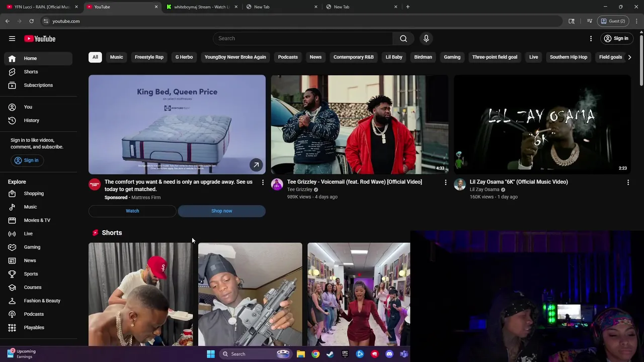Open Subscriptions in the sidebar

(38, 85)
